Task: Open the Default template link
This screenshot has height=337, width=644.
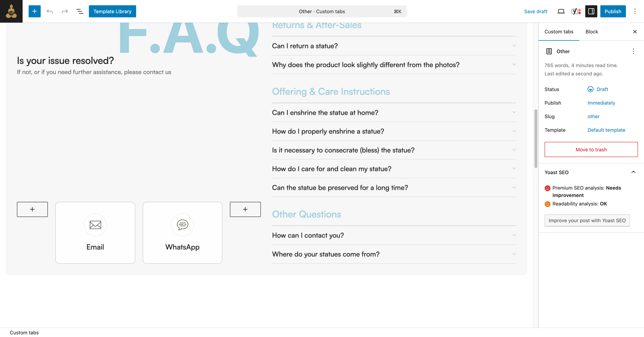Action: coord(606,130)
